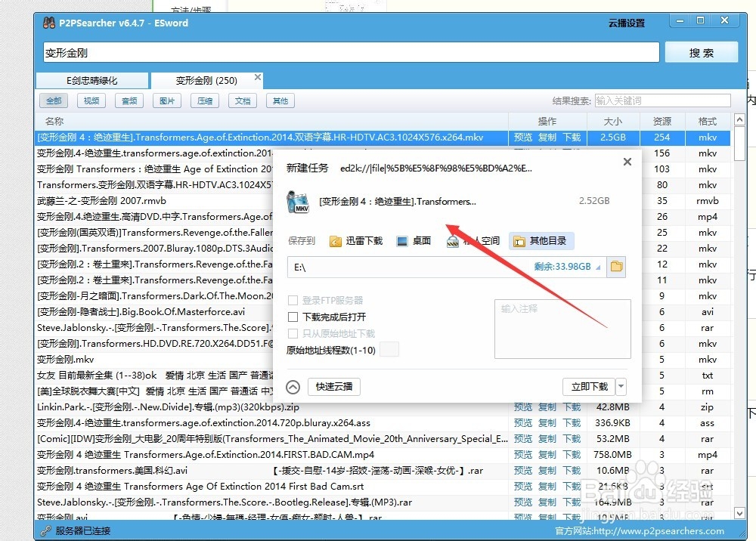Click 下载 for Linkin.Park New.Divide zip row
Screen dimensions: 756x541
[572, 407]
